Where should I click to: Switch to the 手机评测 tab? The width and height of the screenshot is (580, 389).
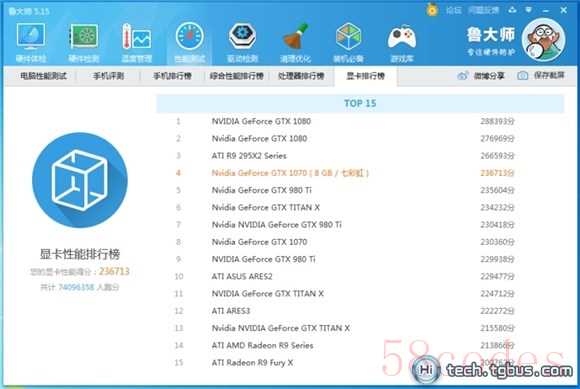tap(108, 76)
